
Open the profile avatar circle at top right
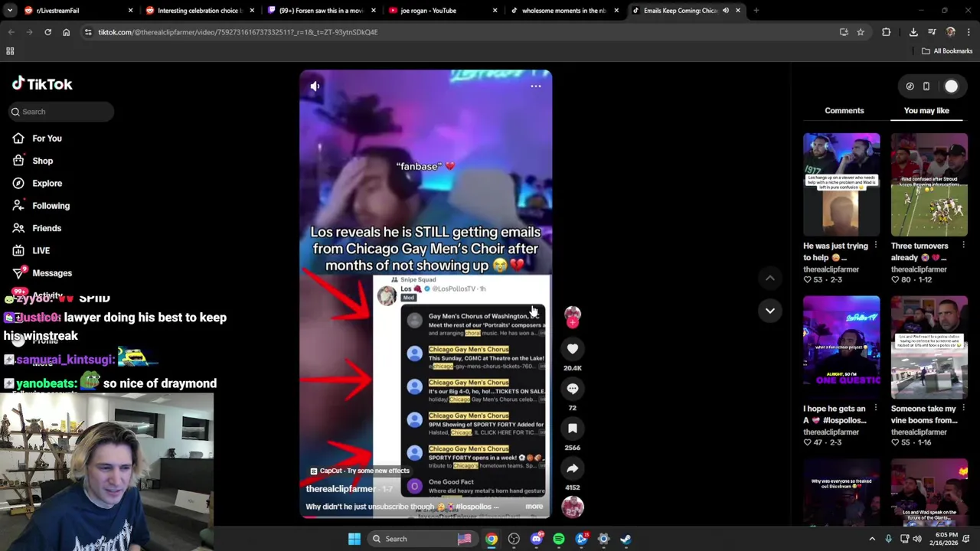(951, 86)
